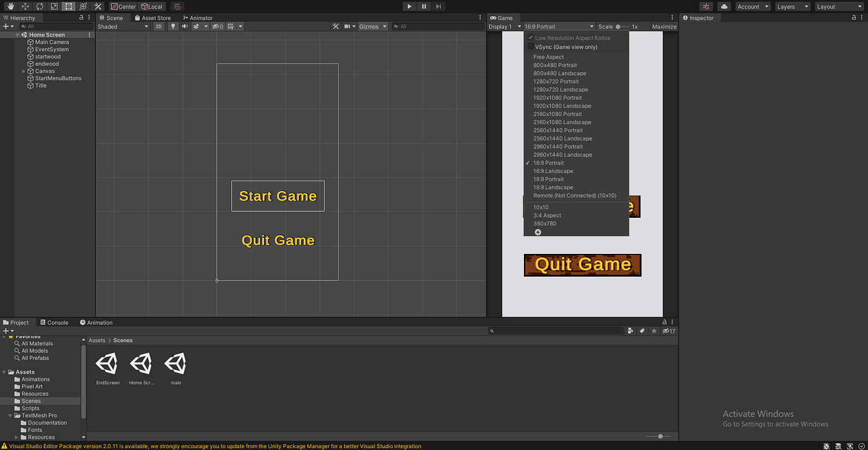Open Scene camera settings icon
Screen dimensions: 868x450
click(349, 27)
